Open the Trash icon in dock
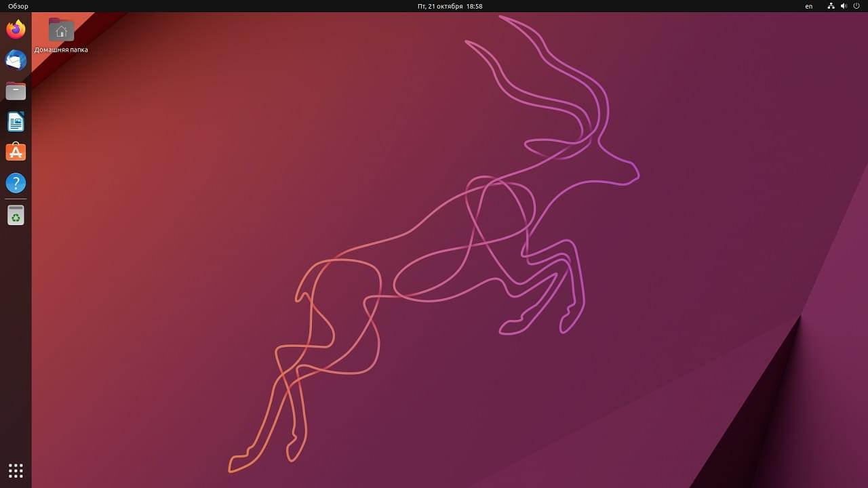 (16, 216)
